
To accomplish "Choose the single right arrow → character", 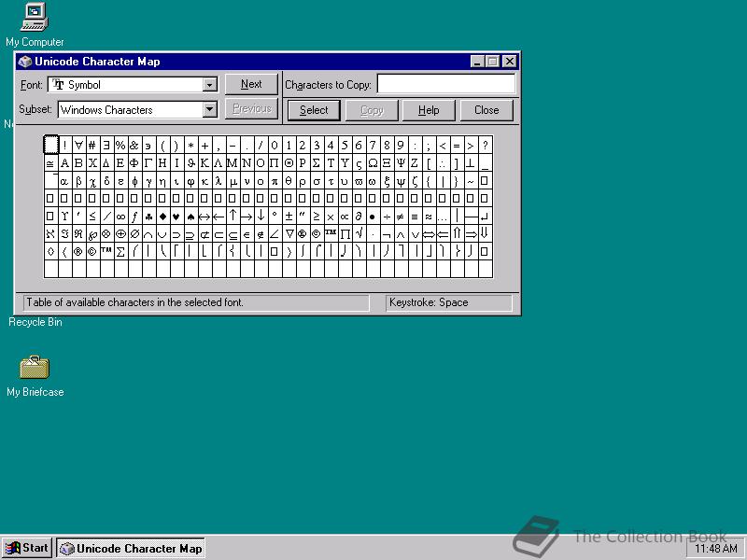I will pyautogui.click(x=247, y=217).
